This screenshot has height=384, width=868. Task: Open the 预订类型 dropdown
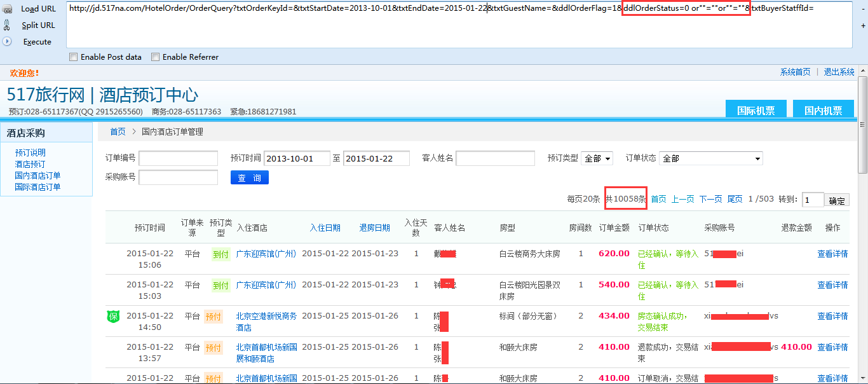point(597,158)
